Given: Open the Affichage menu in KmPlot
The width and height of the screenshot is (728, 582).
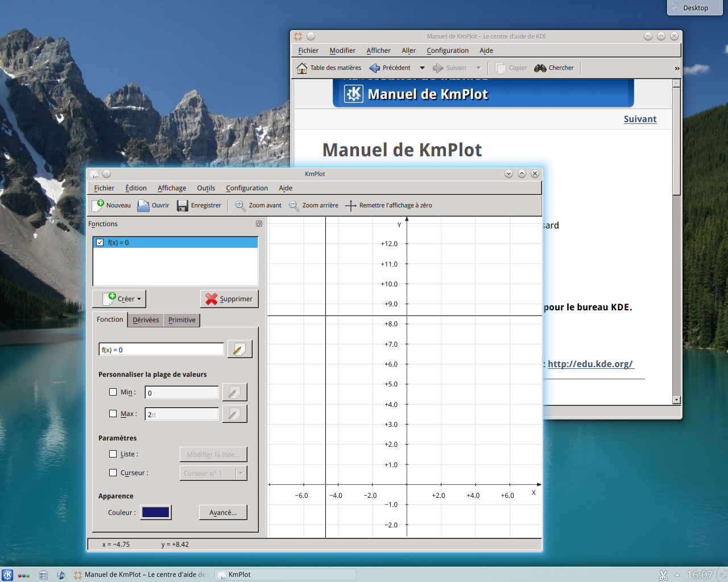Looking at the screenshot, I should point(172,188).
